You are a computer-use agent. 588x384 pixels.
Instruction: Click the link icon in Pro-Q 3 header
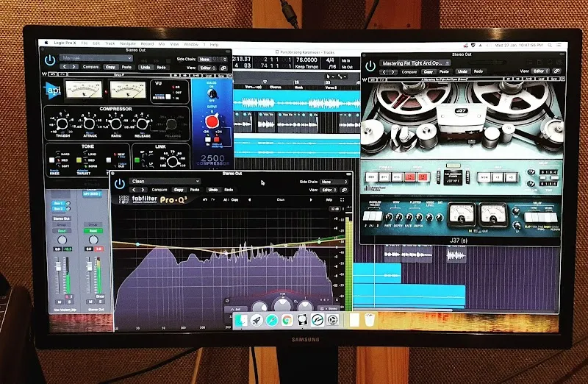pyautogui.click(x=344, y=190)
